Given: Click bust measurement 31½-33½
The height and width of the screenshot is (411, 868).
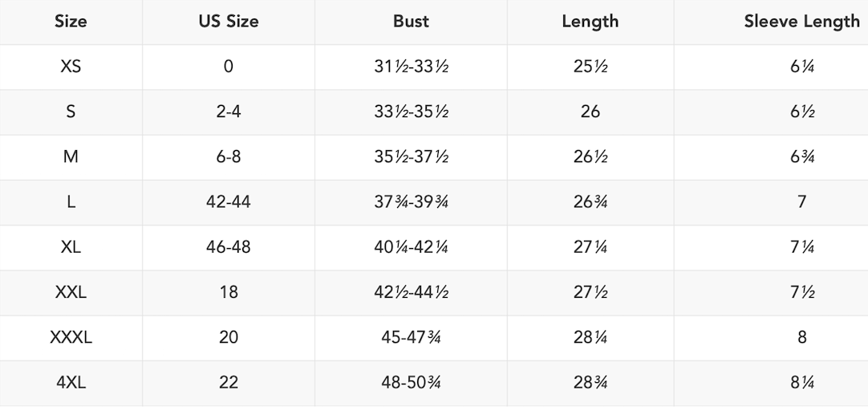Looking at the screenshot, I should point(411,67).
